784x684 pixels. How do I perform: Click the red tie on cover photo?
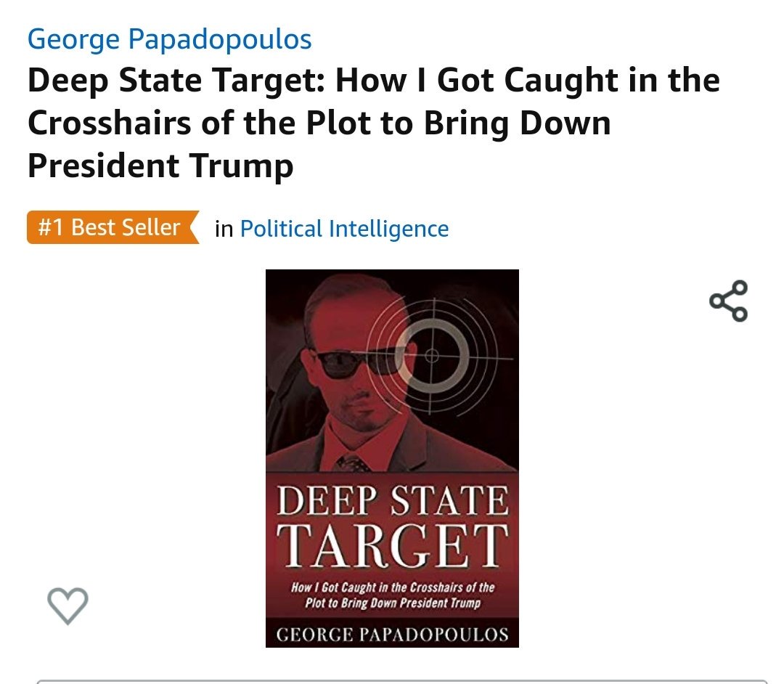pyautogui.click(x=353, y=463)
